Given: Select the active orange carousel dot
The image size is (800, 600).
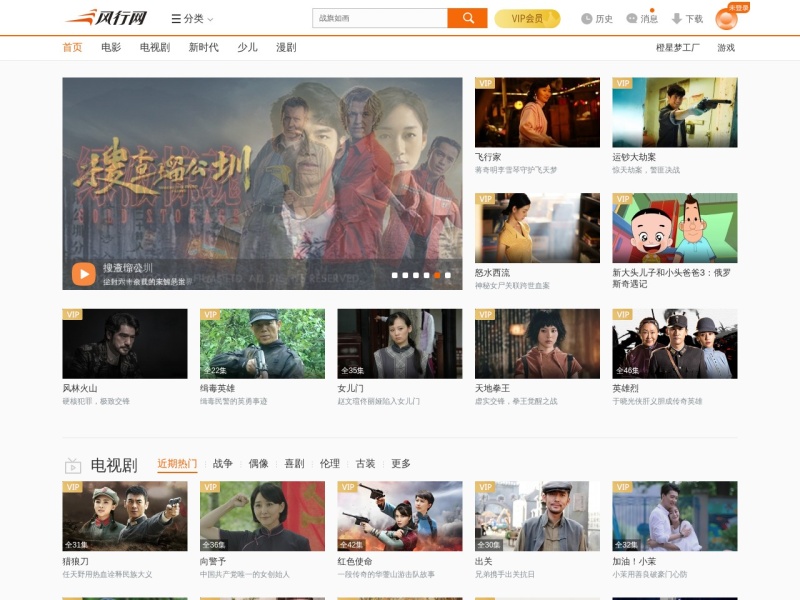Looking at the screenshot, I should [x=437, y=275].
